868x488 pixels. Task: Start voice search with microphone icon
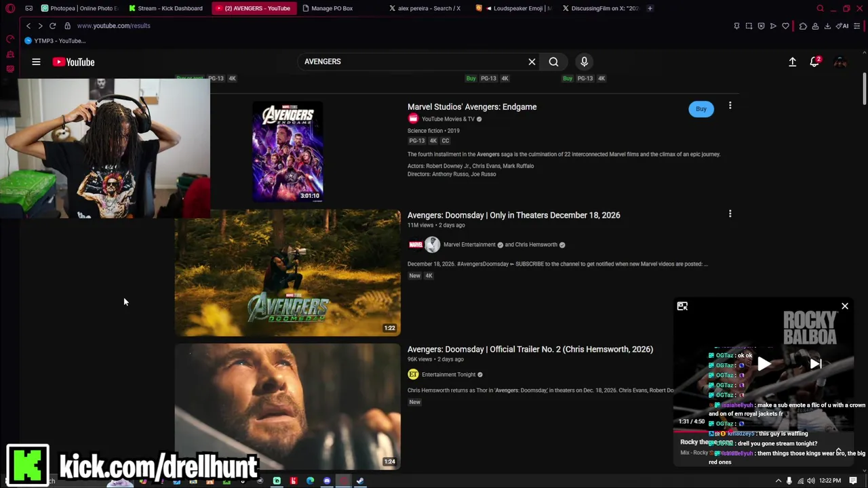click(x=584, y=62)
